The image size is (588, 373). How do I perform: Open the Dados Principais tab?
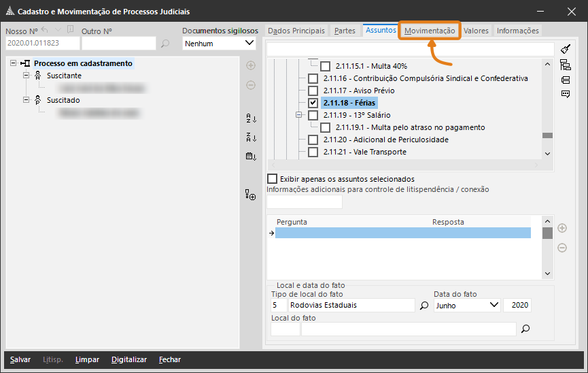click(x=296, y=31)
